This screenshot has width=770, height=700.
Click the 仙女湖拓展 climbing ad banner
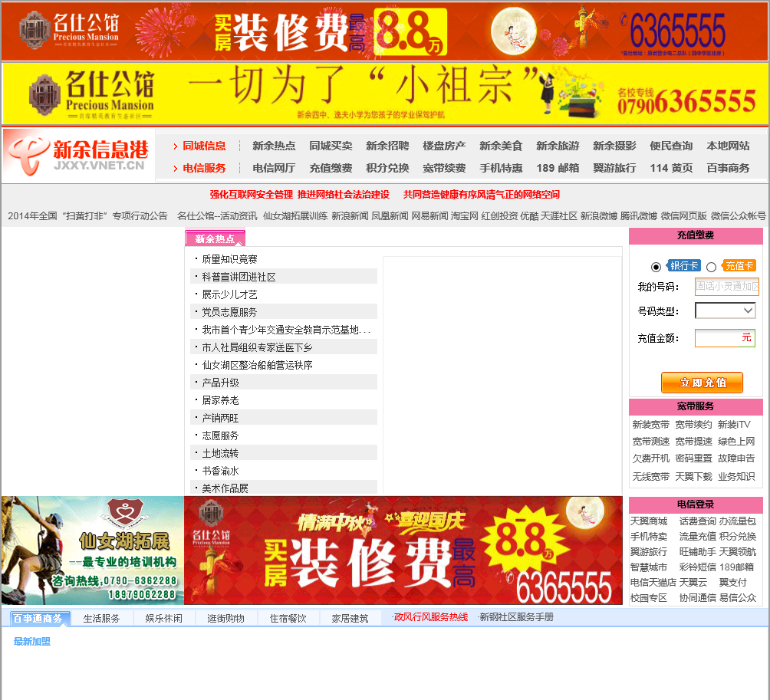pos(93,550)
